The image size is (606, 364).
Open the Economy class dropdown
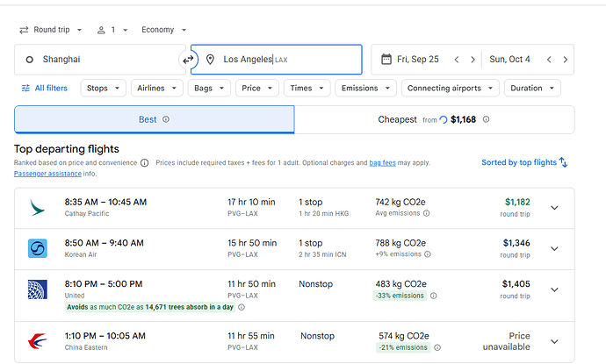click(x=164, y=30)
